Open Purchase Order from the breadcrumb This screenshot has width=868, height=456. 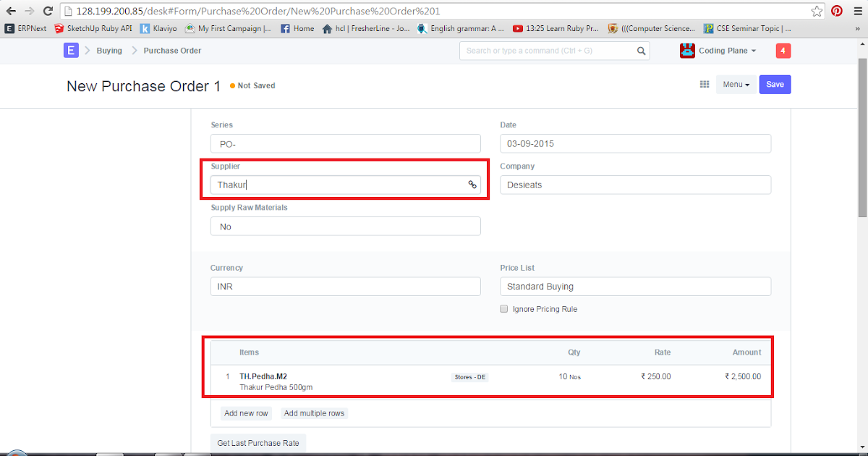tap(171, 50)
